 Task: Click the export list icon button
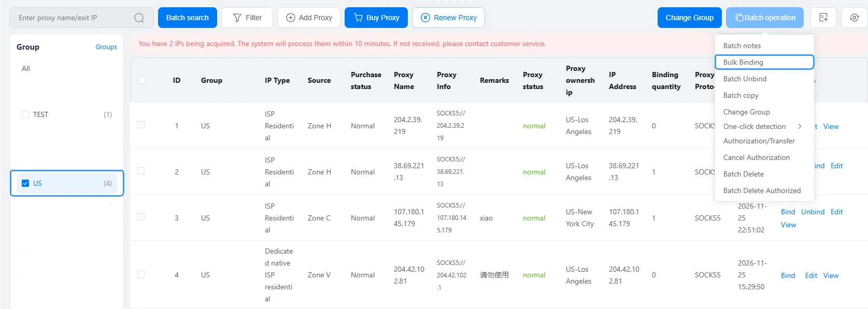point(823,18)
